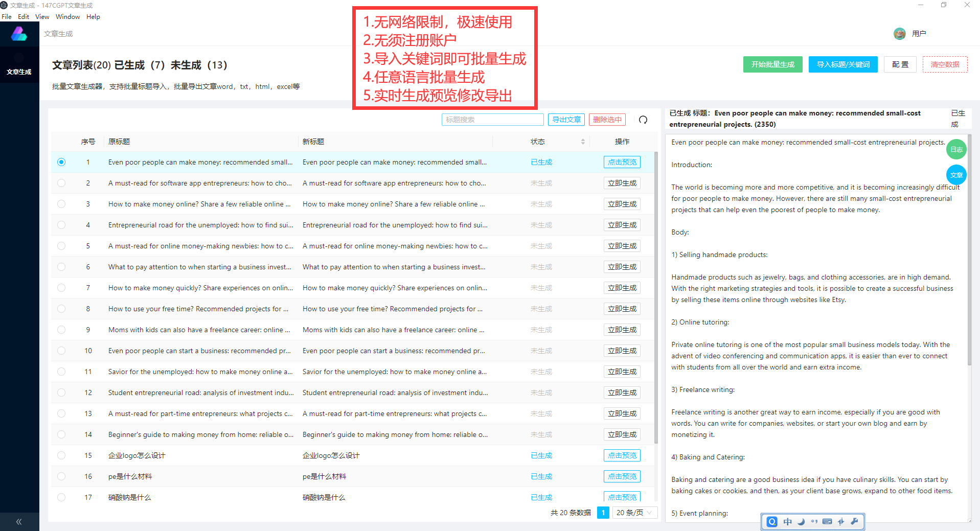Open the File menu
980x531 pixels.
point(7,17)
